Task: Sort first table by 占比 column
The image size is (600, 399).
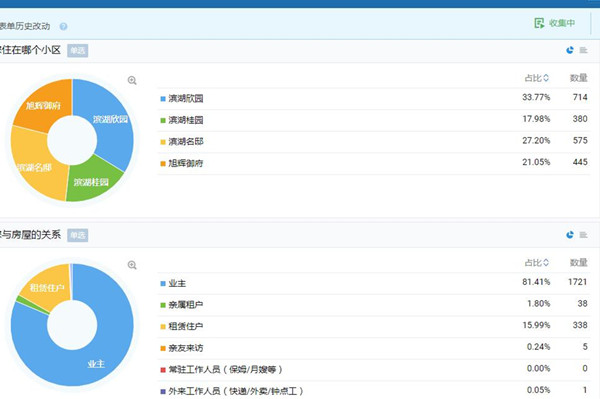Action: [536, 78]
